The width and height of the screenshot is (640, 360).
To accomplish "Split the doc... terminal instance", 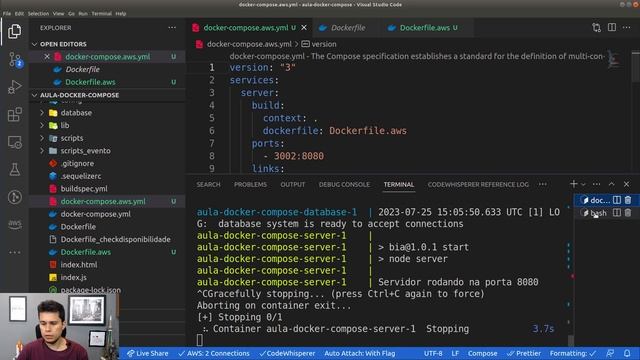I will point(617,200).
